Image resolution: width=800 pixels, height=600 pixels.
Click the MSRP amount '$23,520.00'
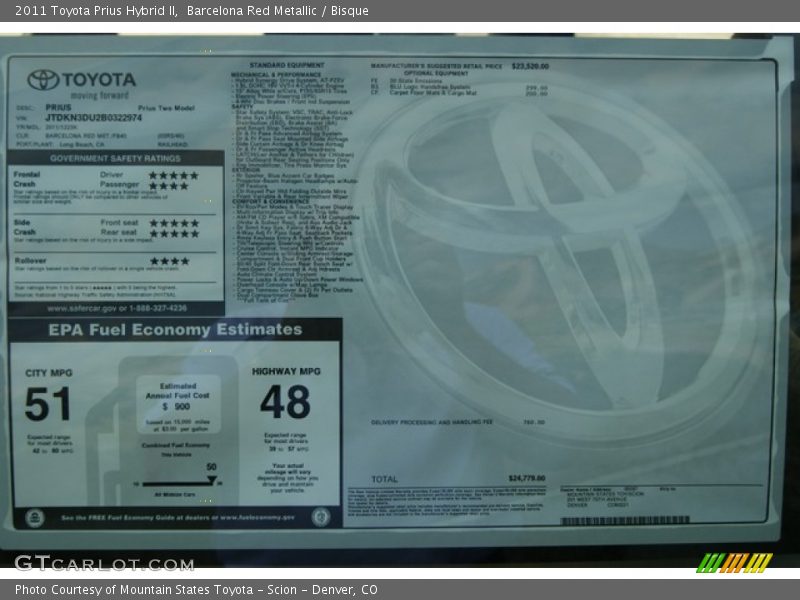pyautogui.click(x=531, y=66)
